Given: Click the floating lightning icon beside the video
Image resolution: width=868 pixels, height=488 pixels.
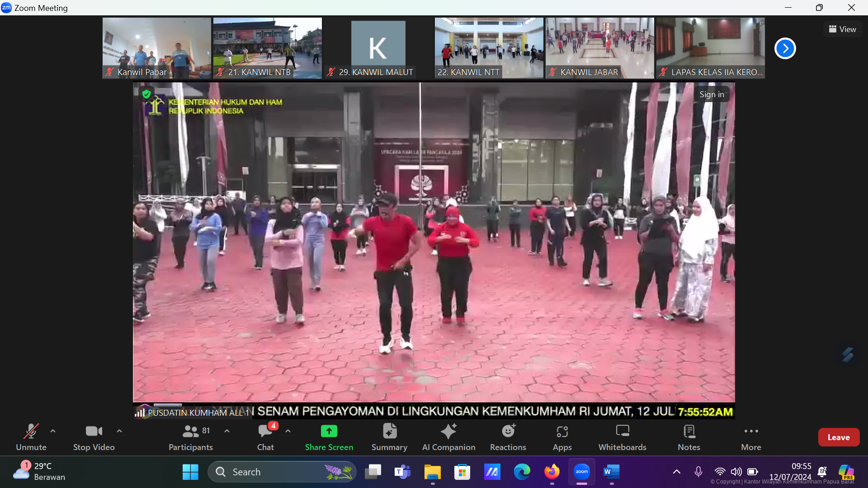Looking at the screenshot, I should (848, 354).
